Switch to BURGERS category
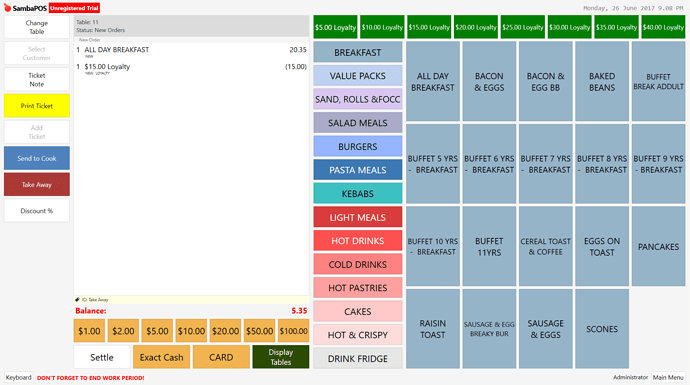 (x=358, y=147)
